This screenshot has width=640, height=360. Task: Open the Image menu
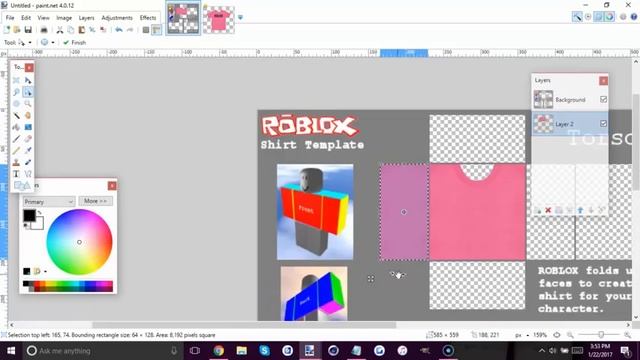point(64,18)
